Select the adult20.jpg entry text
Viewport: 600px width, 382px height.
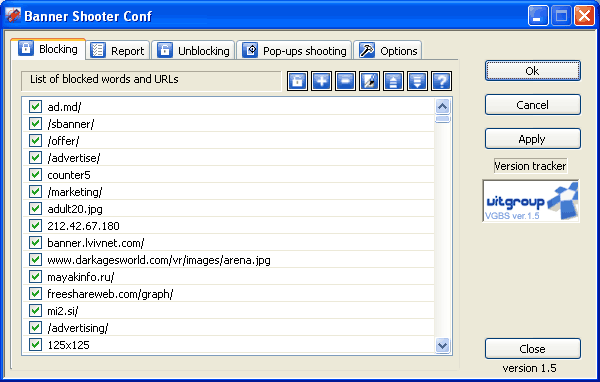coord(75,209)
